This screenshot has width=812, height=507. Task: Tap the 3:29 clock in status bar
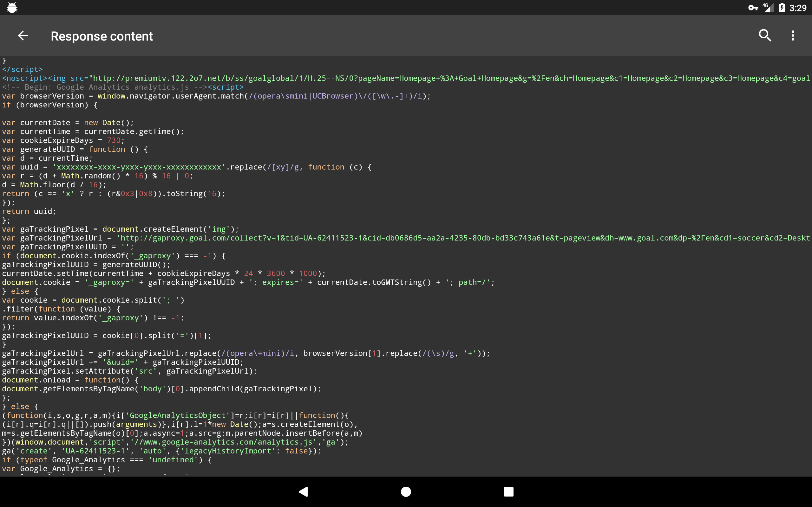(x=798, y=8)
